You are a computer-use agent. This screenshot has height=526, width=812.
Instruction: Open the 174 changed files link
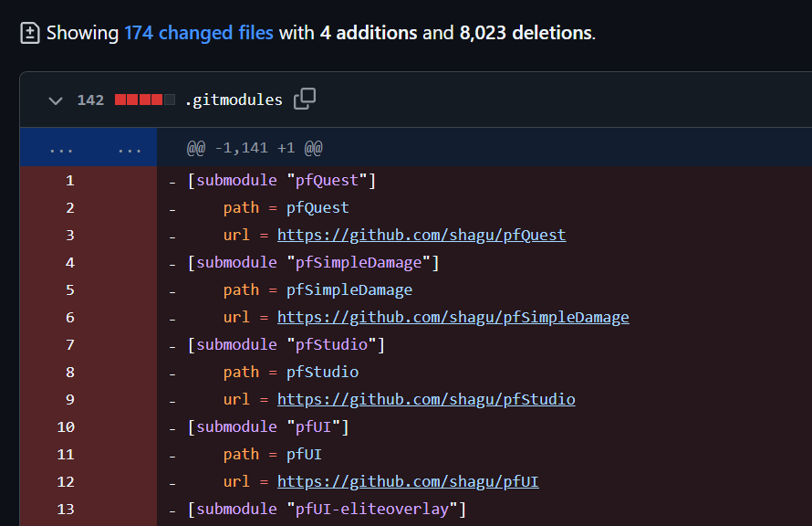pos(198,33)
